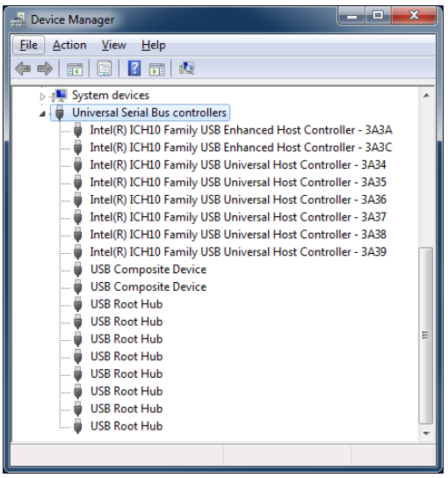Click the scrollbar up arrow
Image resolution: width=448 pixels, height=478 pixels.
point(426,96)
